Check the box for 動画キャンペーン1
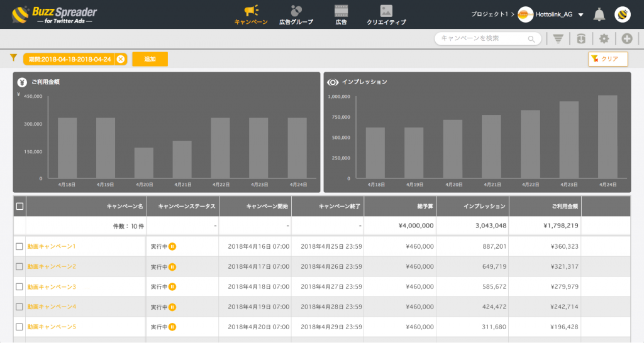This screenshot has height=343, width=644. coord(19,247)
